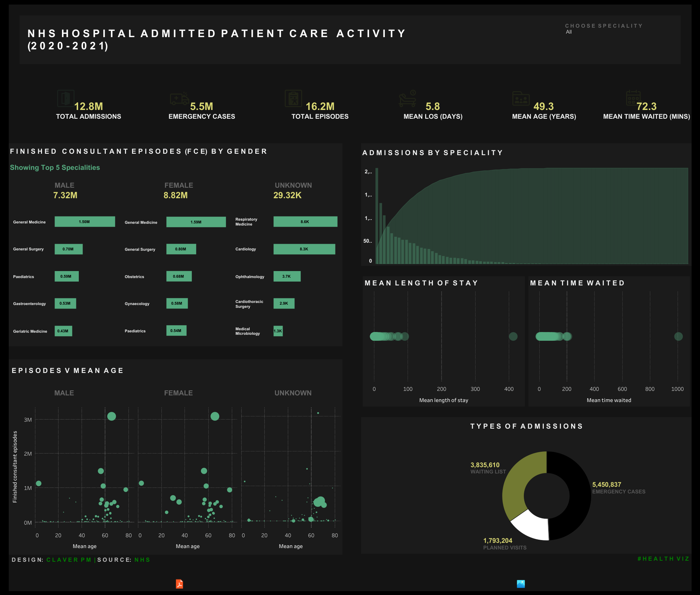Click the Showing Top 5 Specialities subtitle
Viewport: 700px width, 595px height.
coord(55,167)
